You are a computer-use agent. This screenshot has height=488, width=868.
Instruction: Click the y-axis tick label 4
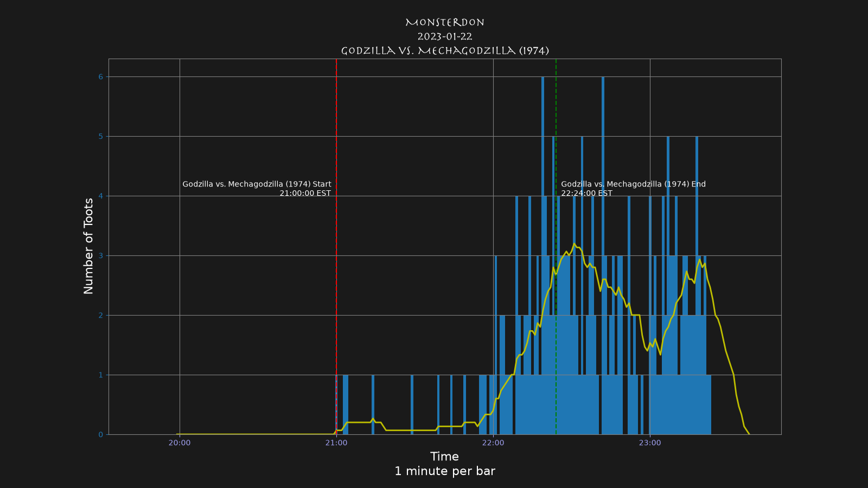point(100,196)
